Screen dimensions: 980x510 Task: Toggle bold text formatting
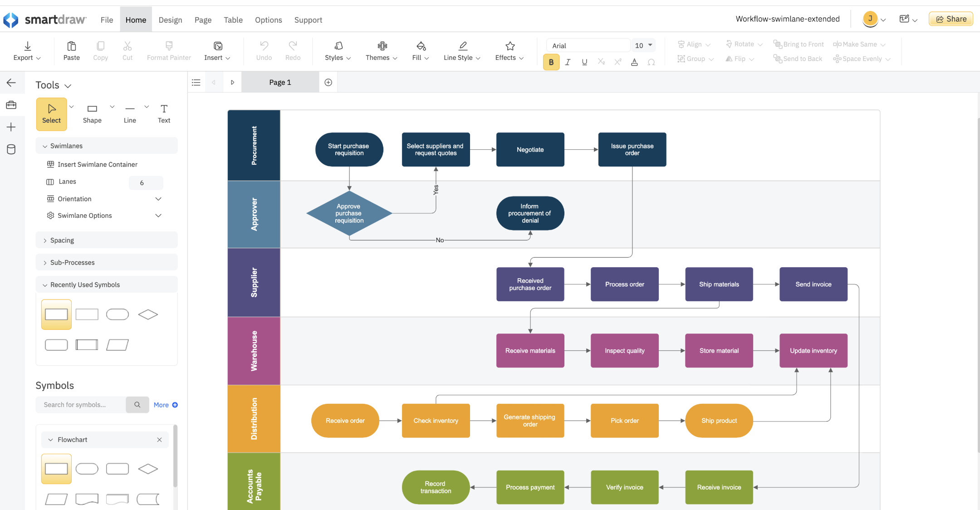coord(551,62)
